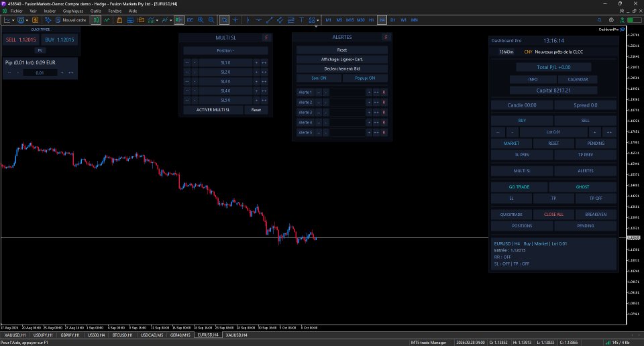Toggle the TP OFF button
644x346 pixels.
click(x=596, y=198)
